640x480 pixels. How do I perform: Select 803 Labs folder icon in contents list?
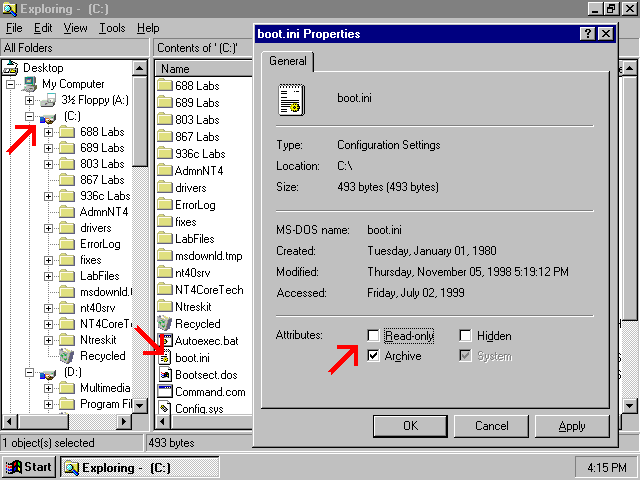tap(165, 120)
